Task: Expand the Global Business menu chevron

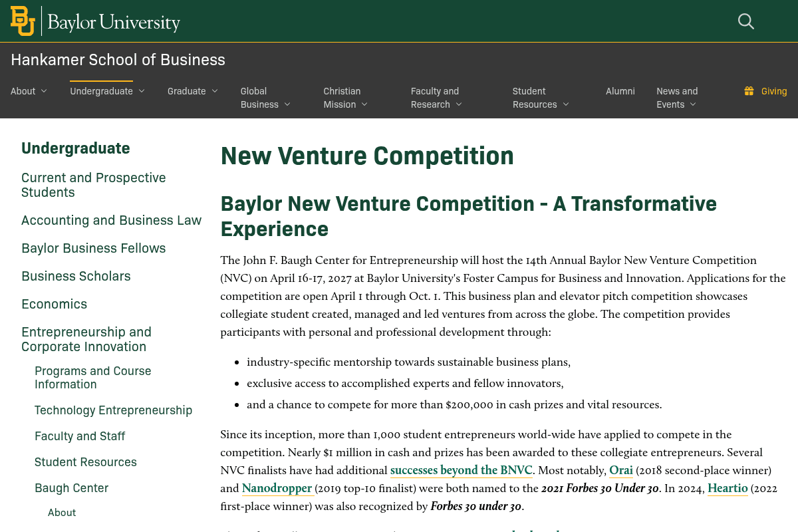Action: click(287, 104)
